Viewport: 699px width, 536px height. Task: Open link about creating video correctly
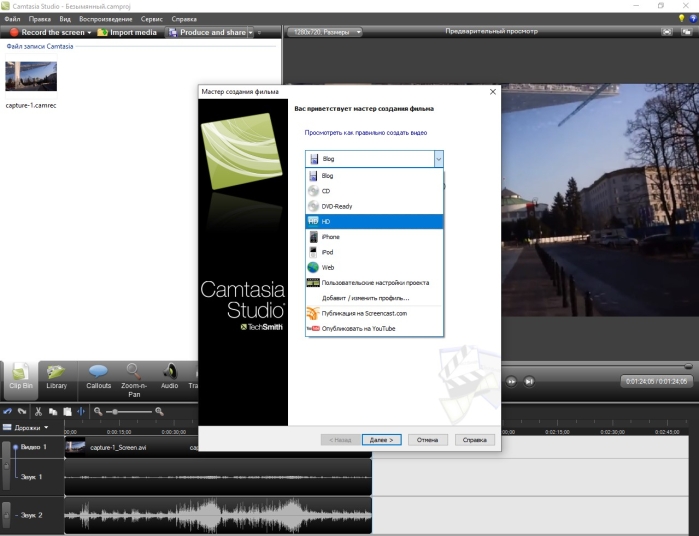click(x=366, y=132)
